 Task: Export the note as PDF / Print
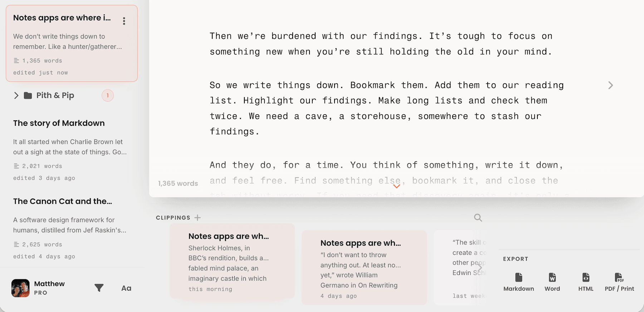[x=619, y=282]
